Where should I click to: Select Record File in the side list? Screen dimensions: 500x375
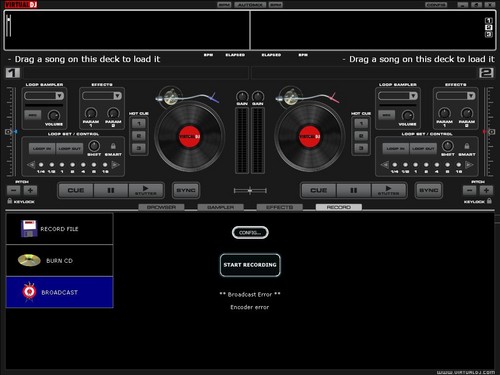click(x=60, y=229)
